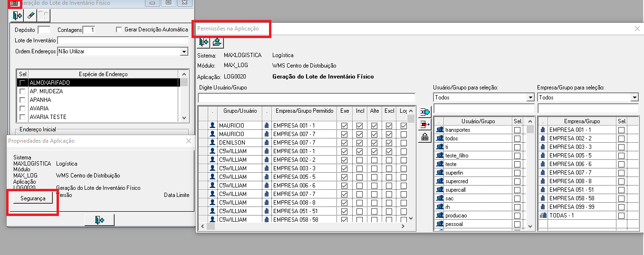Click filter field under Empresa/Grupo Todos dropdown
The width and height of the screenshot is (644, 255).
[588, 109]
